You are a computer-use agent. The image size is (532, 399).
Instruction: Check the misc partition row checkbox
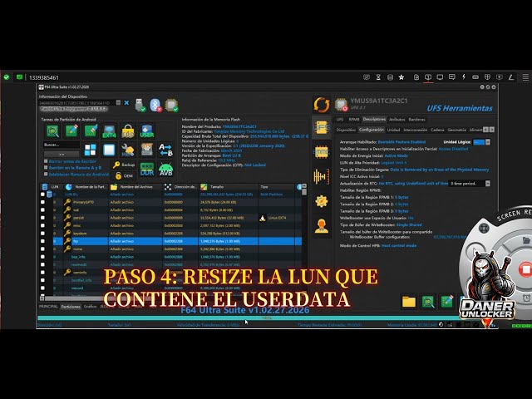pyautogui.click(x=42, y=225)
